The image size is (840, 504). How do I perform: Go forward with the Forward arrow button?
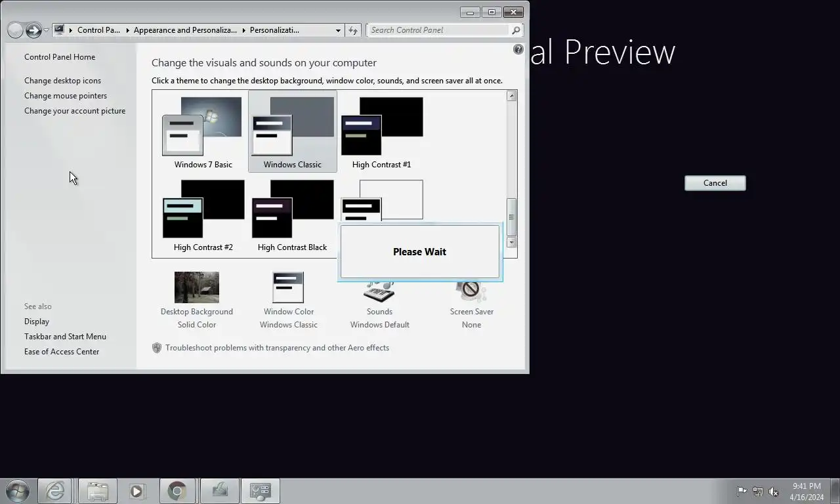pyautogui.click(x=33, y=30)
